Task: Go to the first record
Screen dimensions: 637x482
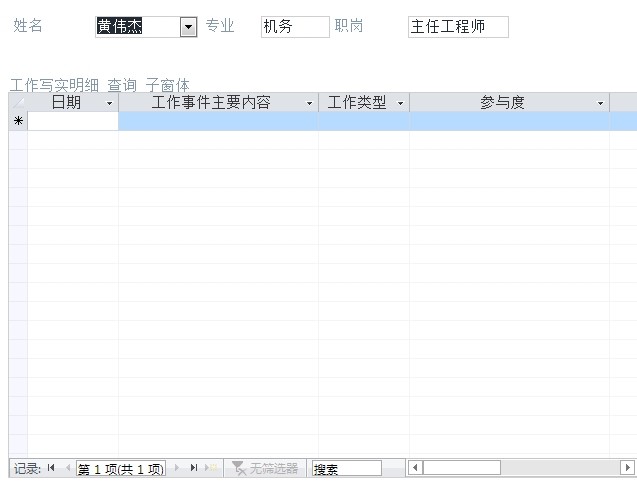Action: coord(51,468)
